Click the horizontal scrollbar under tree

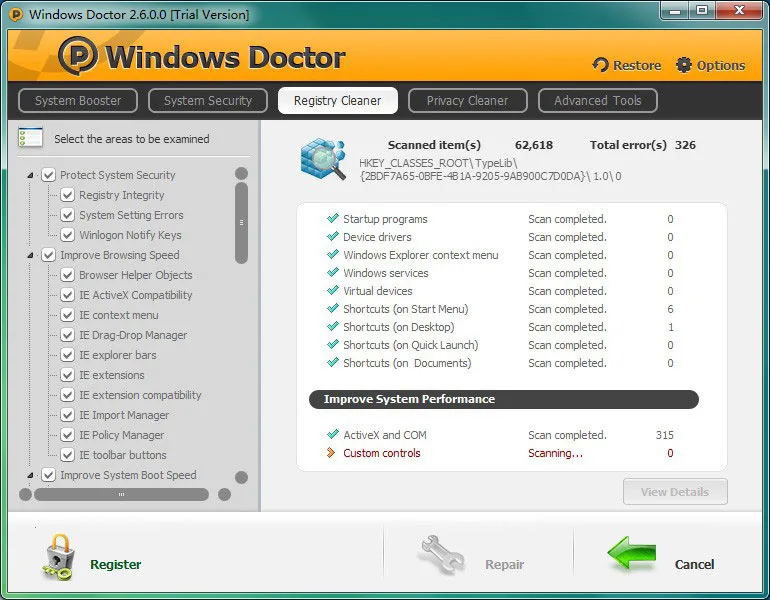(x=121, y=494)
